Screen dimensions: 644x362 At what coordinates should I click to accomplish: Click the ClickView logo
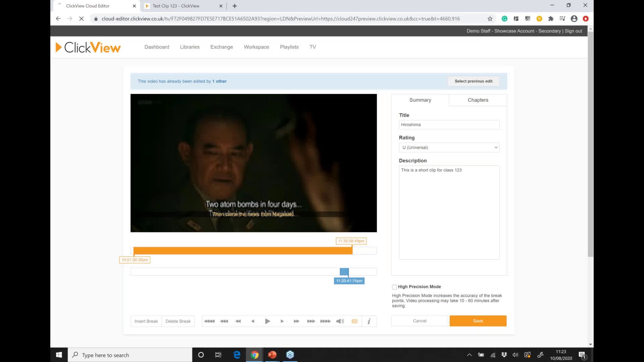(88, 47)
